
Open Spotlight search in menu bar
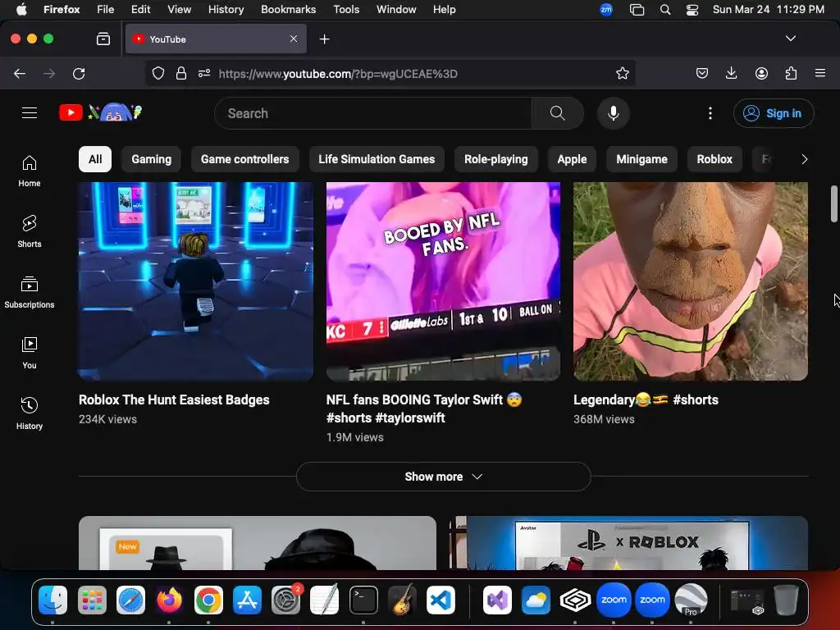click(x=664, y=10)
